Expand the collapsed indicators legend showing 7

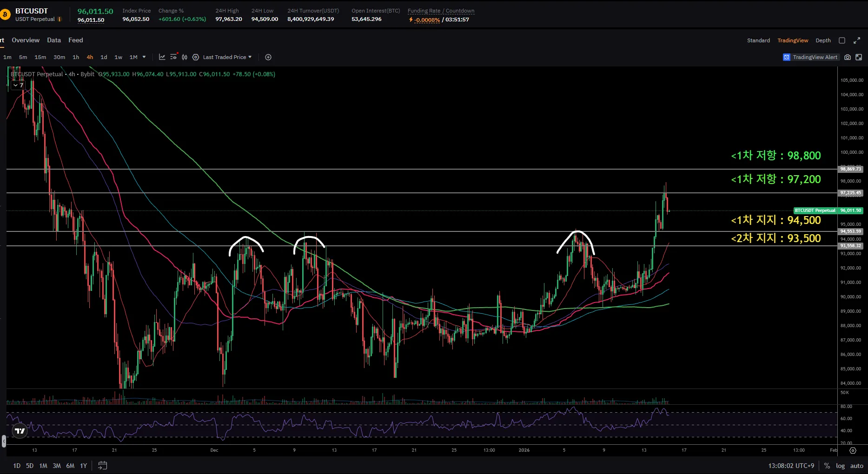pos(18,85)
